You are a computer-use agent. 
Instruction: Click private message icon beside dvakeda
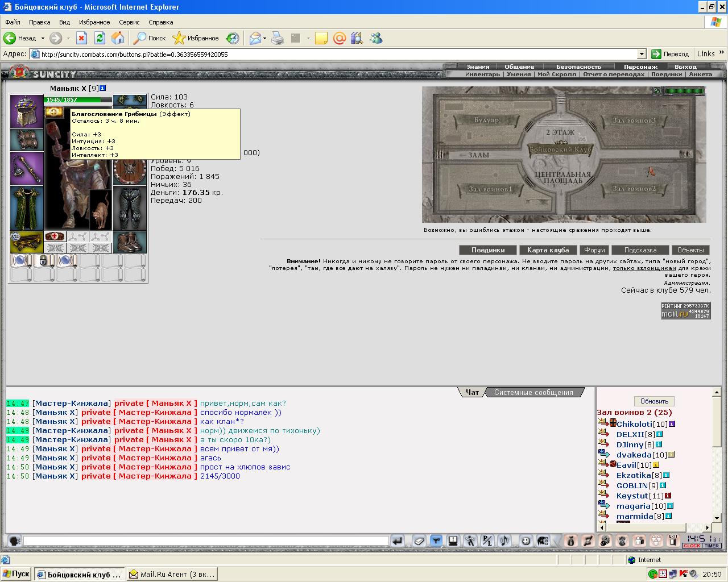603,454
